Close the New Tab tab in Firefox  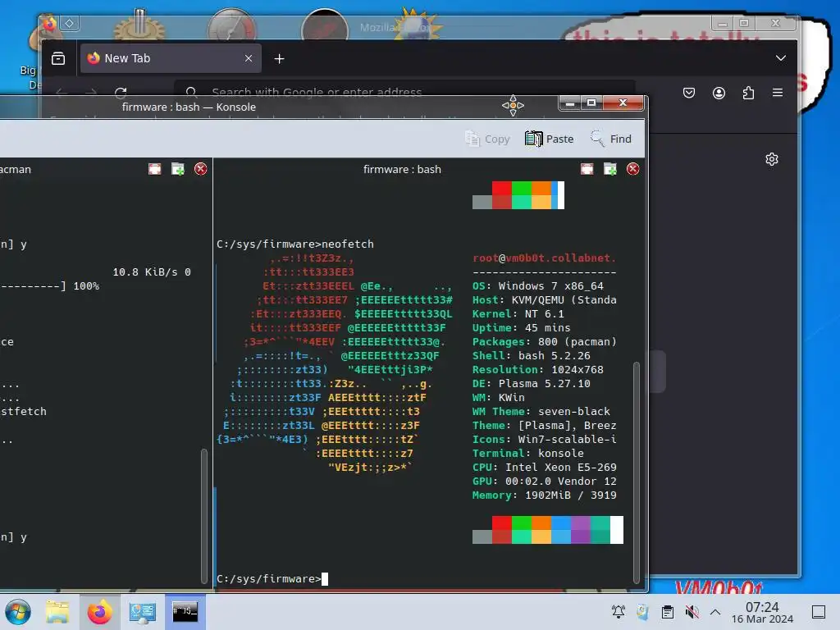tap(248, 58)
